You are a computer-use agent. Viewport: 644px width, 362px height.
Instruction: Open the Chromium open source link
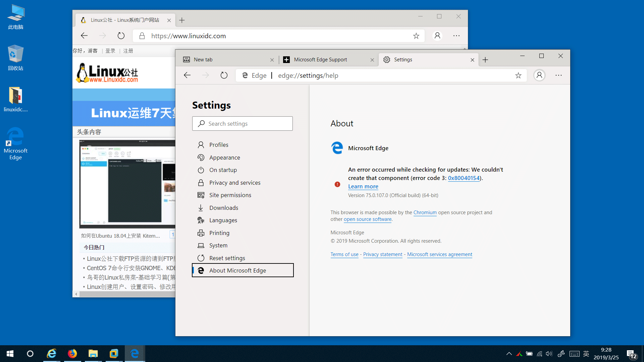tap(425, 213)
